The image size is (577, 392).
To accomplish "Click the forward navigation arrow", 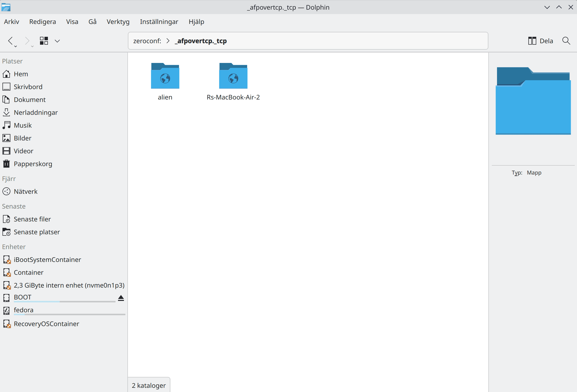I will (27, 40).
